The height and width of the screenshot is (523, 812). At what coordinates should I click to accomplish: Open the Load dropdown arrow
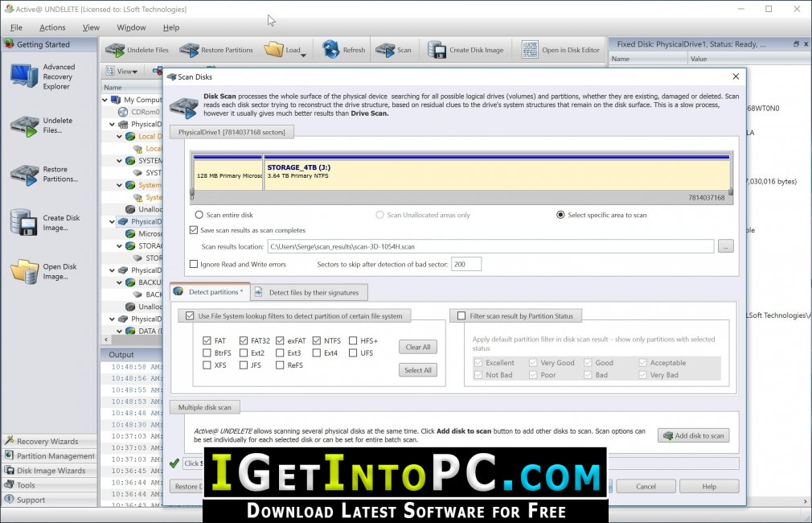[303, 55]
